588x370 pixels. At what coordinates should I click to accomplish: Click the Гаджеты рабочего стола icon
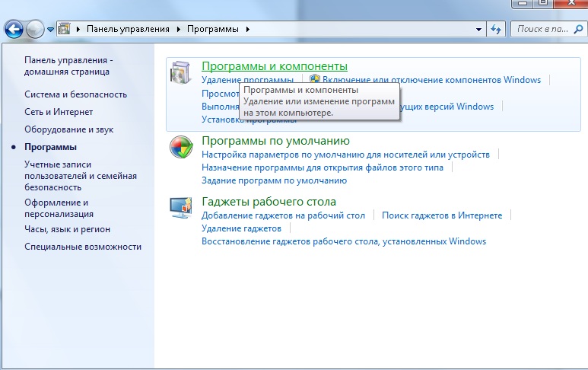[x=181, y=208]
